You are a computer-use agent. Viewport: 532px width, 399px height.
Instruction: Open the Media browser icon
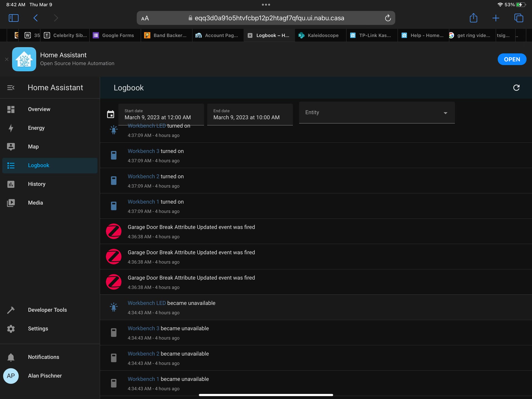point(11,203)
